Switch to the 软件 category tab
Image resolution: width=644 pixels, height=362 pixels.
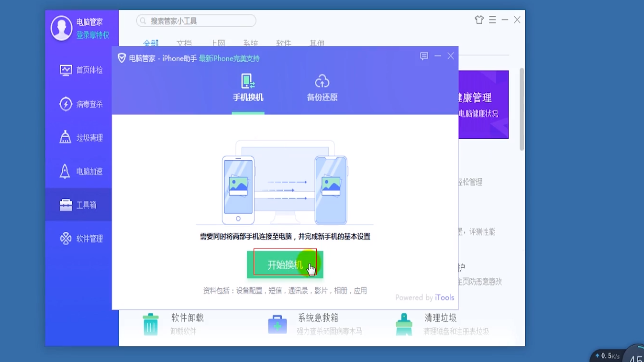[x=284, y=43]
